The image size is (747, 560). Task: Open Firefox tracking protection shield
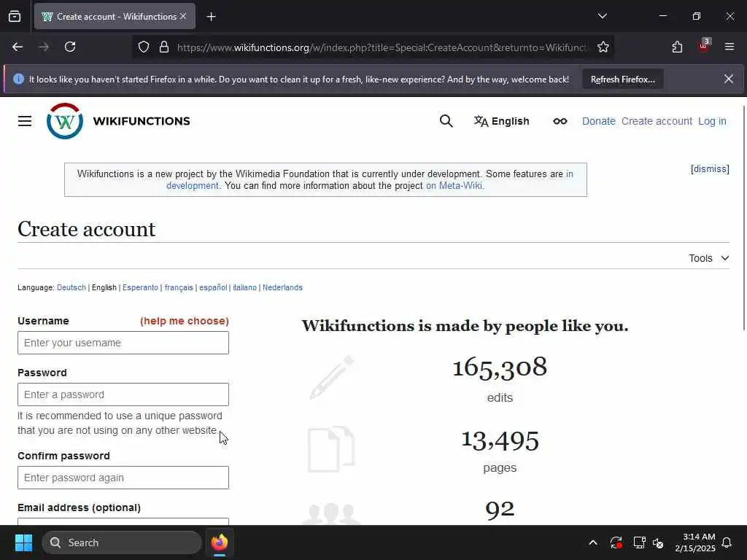coord(144,47)
